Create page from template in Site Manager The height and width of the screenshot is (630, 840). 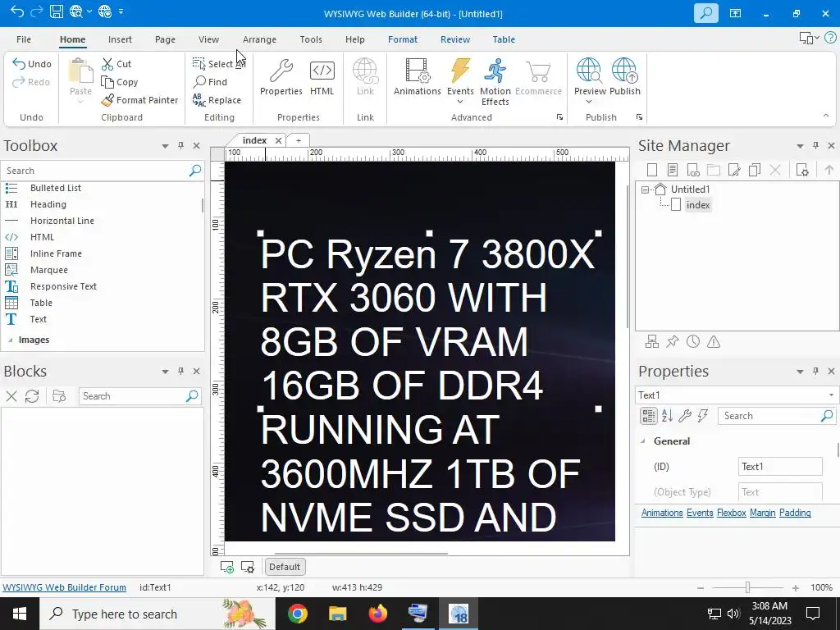tap(673, 171)
